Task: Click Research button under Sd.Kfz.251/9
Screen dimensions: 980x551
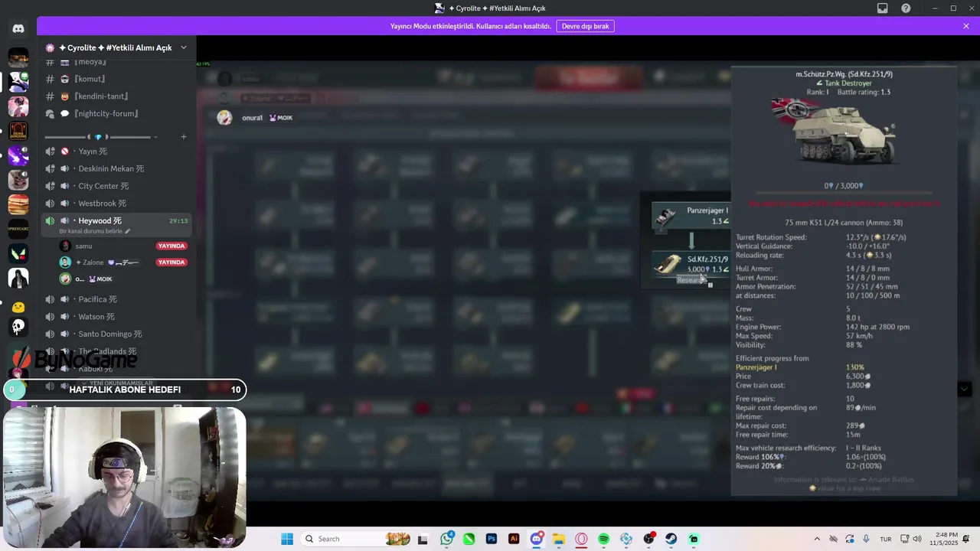Action: tap(691, 280)
